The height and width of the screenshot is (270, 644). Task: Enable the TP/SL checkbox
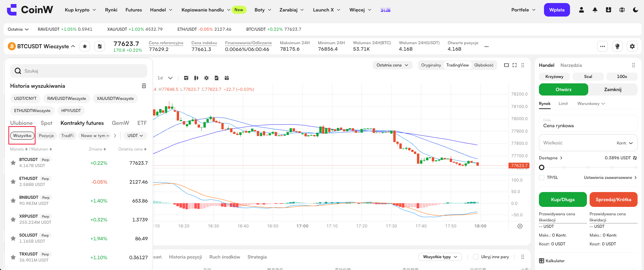(x=542, y=178)
